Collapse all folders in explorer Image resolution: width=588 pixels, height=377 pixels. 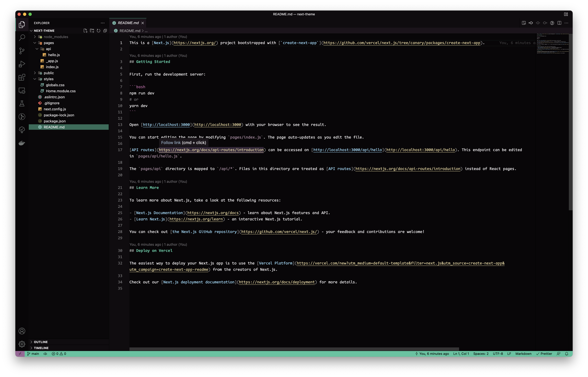pyautogui.click(x=105, y=31)
